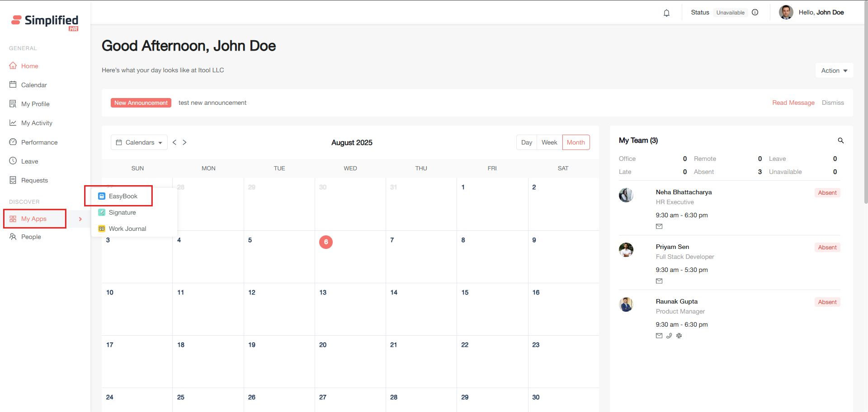Switch calendar to Week view

pos(549,142)
